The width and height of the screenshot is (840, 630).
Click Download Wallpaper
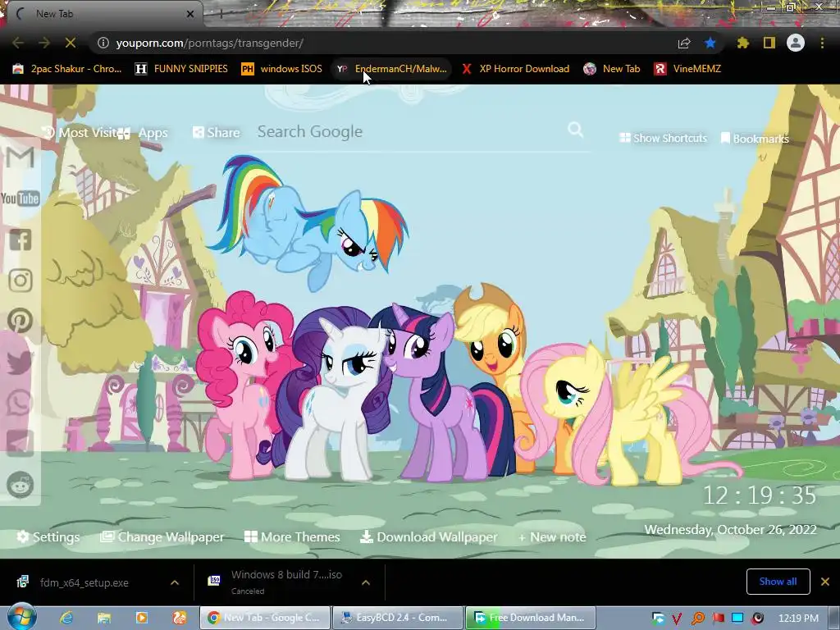click(x=428, y=536)
